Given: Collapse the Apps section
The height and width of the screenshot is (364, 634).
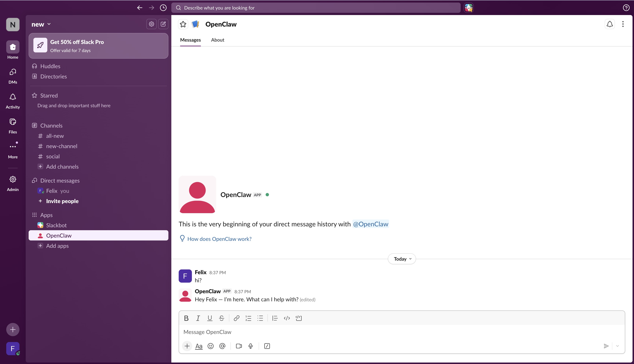Looking at the screenshot, I should point(46,215).
